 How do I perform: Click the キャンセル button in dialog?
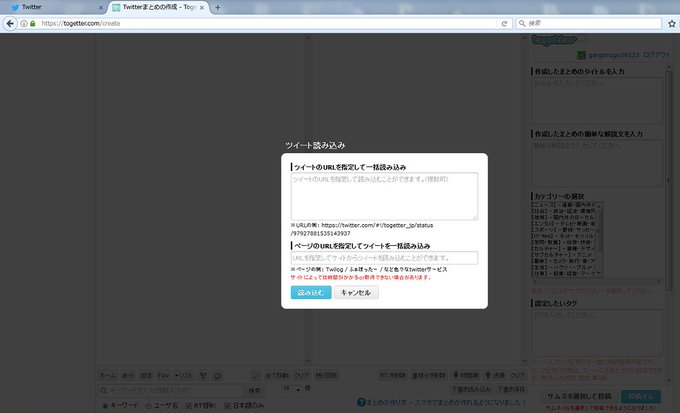point(356,292)
